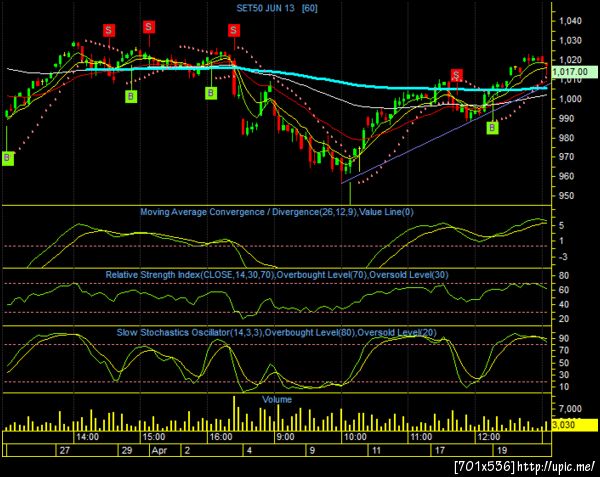This screenshot has height=477, width=600.
Task: Click the date 19 on date axis
Action: pos(502,450)
